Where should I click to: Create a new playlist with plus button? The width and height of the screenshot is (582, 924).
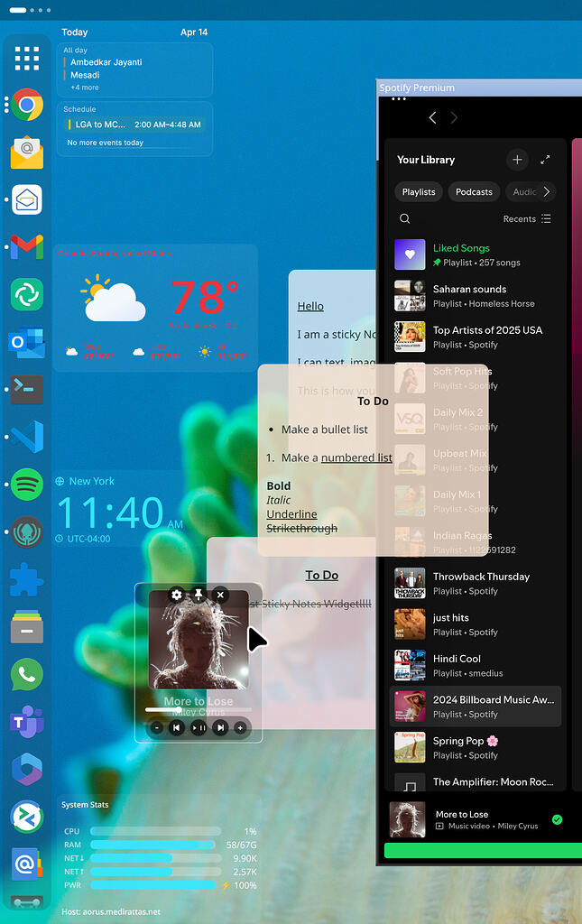(x=517, y=160)
